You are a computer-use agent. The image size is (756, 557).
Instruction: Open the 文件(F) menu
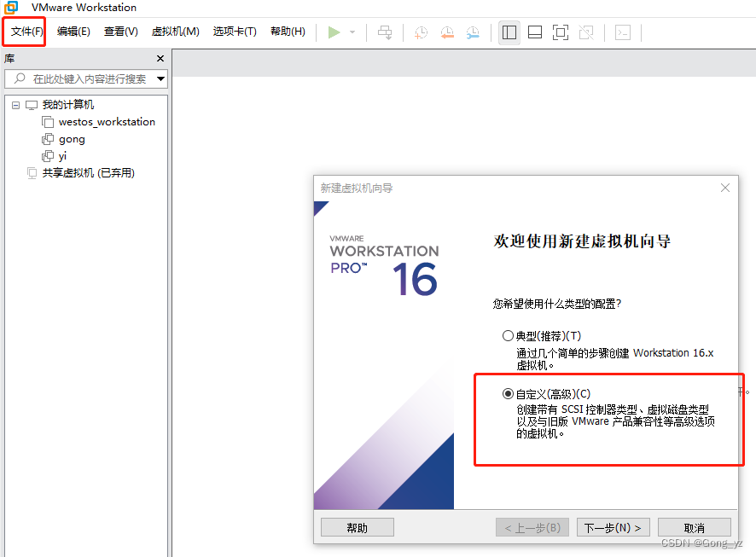point(26,32)
